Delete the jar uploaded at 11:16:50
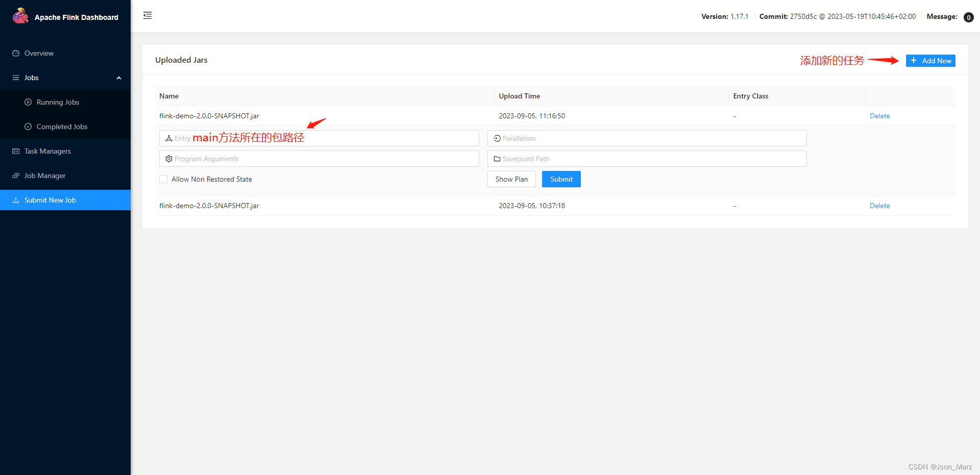 pos(879,116)
